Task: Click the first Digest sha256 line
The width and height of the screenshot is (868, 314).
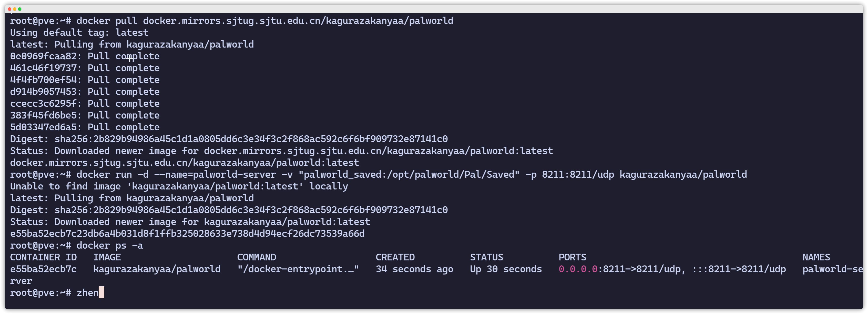Action: (x=229, y=139)
